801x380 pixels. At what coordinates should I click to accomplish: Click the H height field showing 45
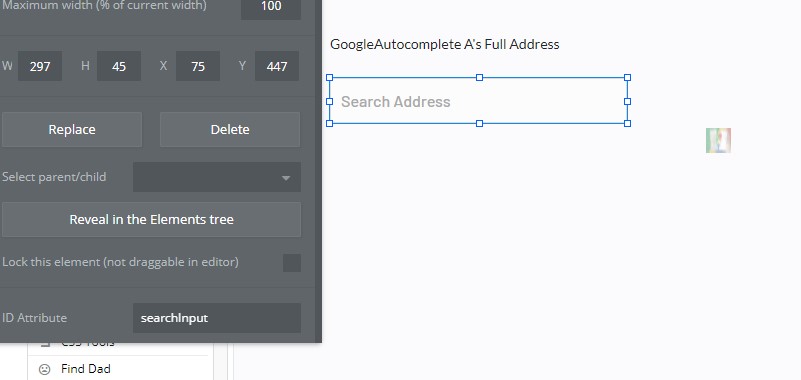click(119, 66)
